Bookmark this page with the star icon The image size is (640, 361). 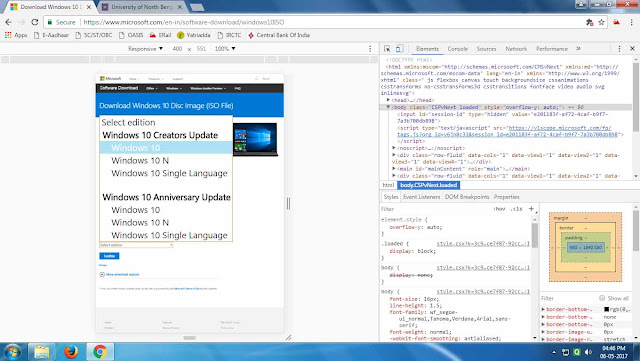coord(601,22)
